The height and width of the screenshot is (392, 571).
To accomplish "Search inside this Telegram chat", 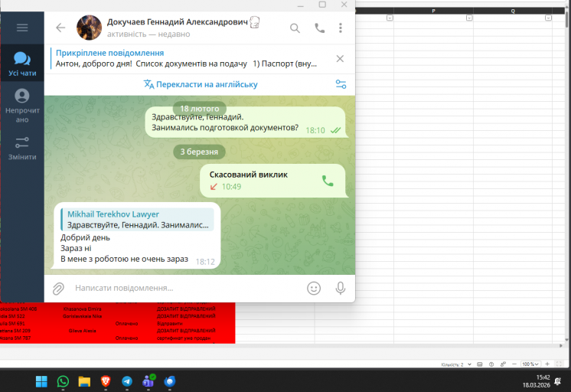I will tap(295, 28).
